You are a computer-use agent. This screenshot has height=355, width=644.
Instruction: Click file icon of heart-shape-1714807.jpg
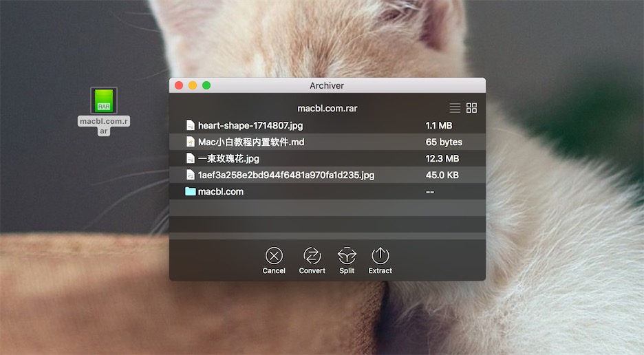pyautogui.click(x=190, y=125)
